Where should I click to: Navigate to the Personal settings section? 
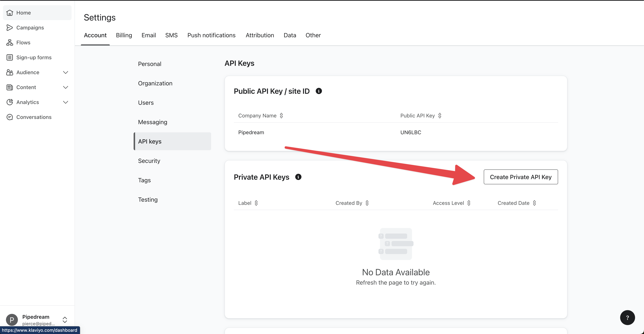pos(149,64)
